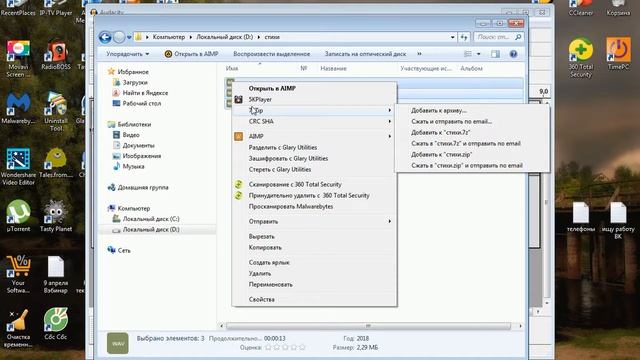
Task: Click the refresh button beside address bar
Action: [x=464, y=37]
